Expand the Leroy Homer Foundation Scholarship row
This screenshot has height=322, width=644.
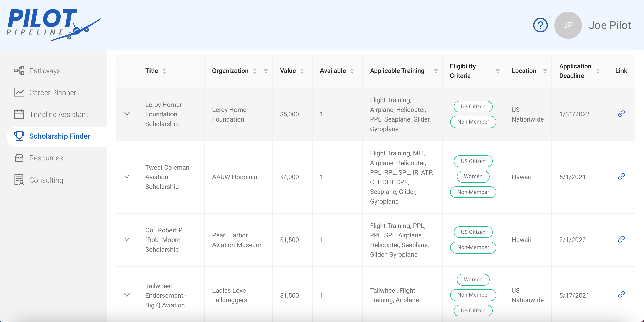(x=127, y=114)
